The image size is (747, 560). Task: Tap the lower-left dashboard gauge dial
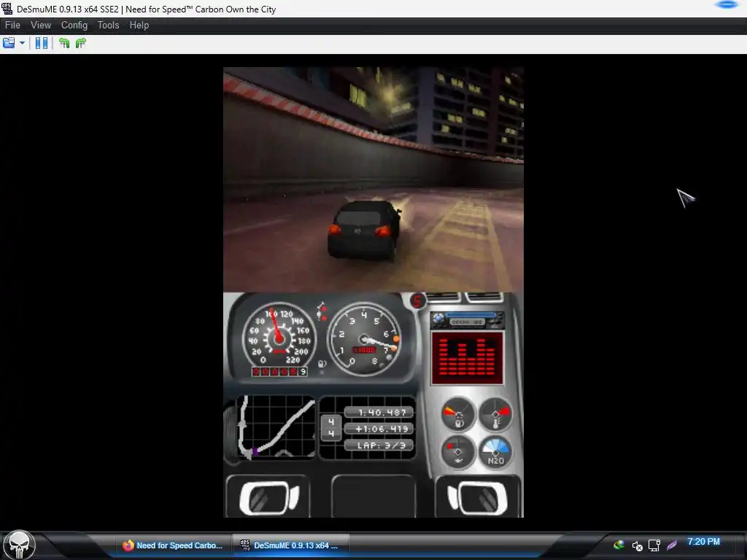click(458, 451)
